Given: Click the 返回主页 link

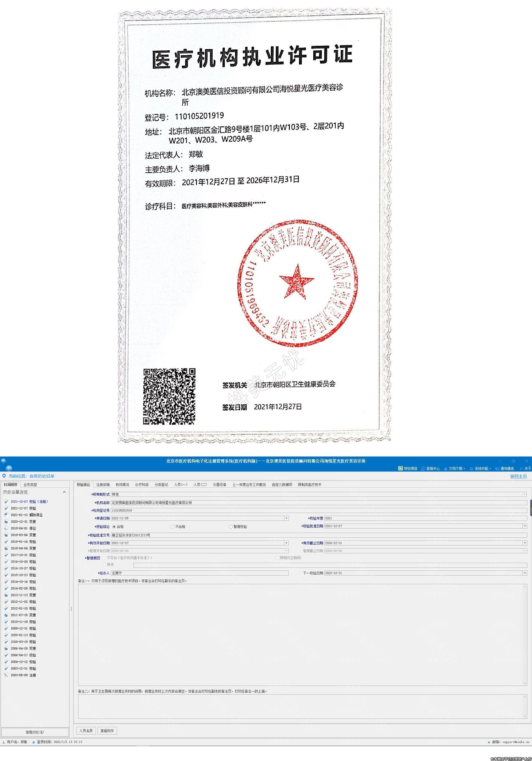Looking at the screenshot, I should coord(518,476).
